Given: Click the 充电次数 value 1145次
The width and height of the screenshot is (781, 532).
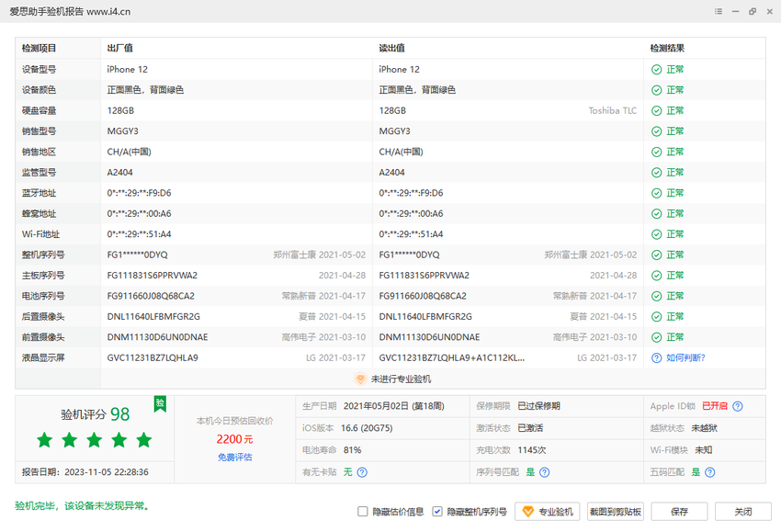Looking at the screenshot, I should (x=532, y=450).
